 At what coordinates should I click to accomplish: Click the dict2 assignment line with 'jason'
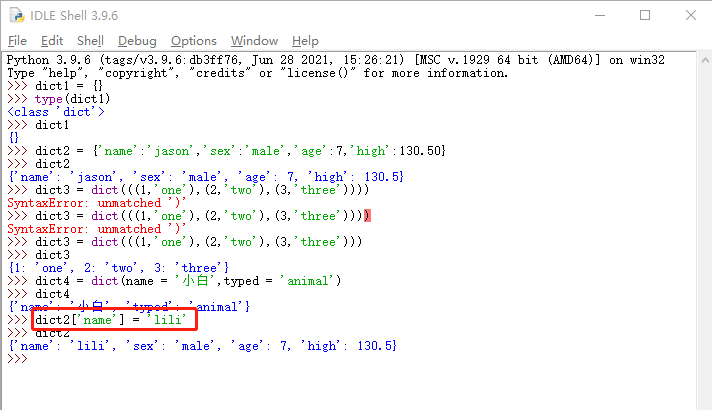[x=241, y=151]
